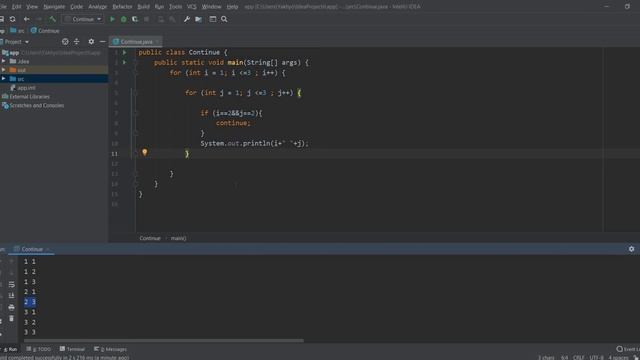The height and width of the screenshot is (360, 640).
Task: Click the src breadcrumb in navigation bar
Action: [x=17, y=31]
